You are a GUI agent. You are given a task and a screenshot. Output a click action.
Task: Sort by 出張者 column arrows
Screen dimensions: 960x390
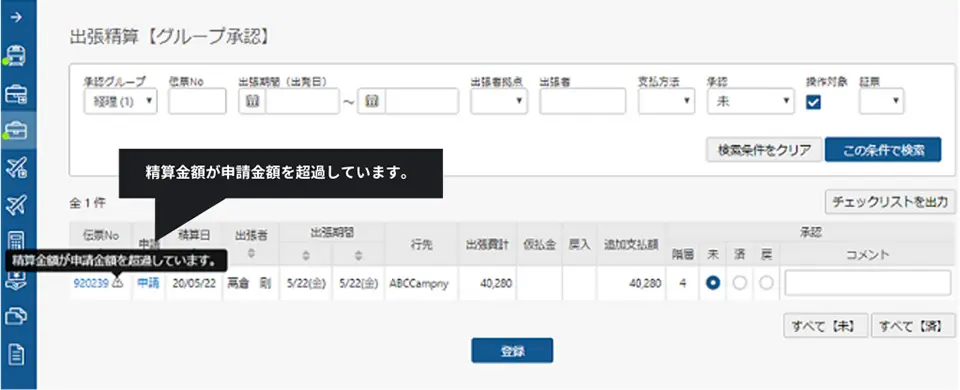coord(250,254)
